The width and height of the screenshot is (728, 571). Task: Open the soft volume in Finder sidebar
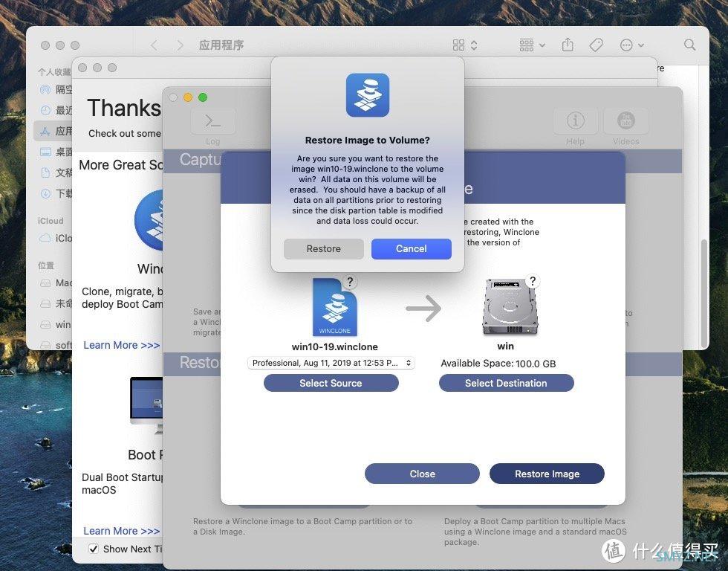[56, 345]
